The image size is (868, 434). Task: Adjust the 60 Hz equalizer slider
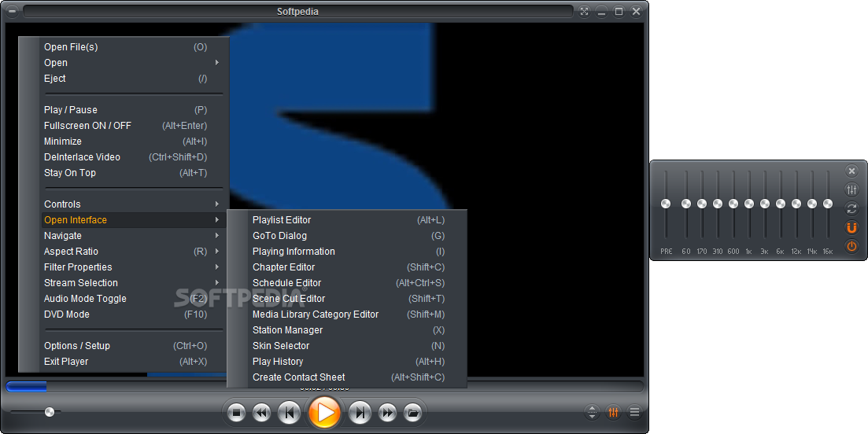pos(686,204)
